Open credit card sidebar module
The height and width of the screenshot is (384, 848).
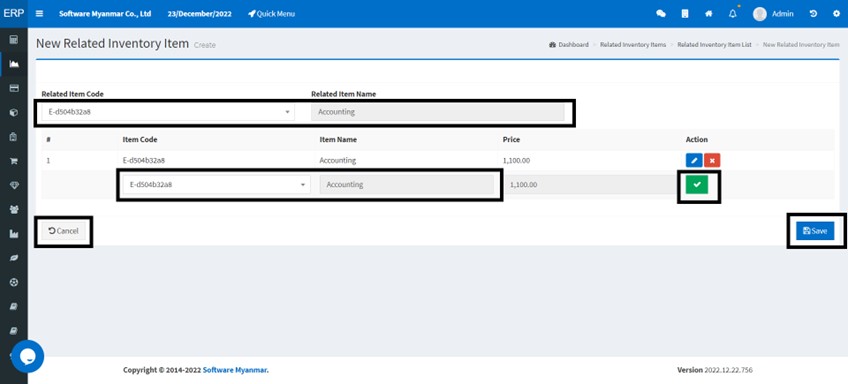point(14,88)
